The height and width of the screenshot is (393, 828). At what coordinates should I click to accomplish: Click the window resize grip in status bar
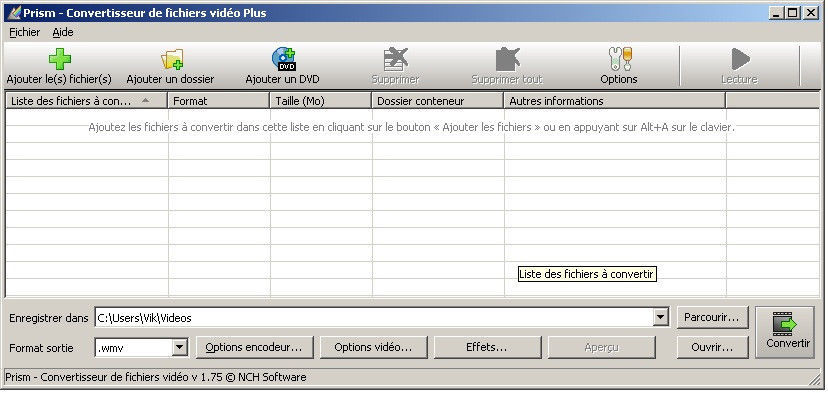814,379
